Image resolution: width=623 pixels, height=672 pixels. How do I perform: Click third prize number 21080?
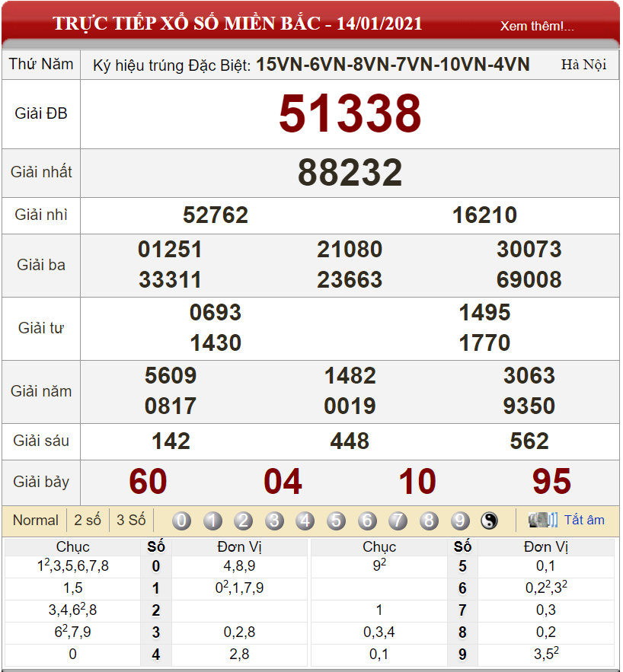[350, 250]
